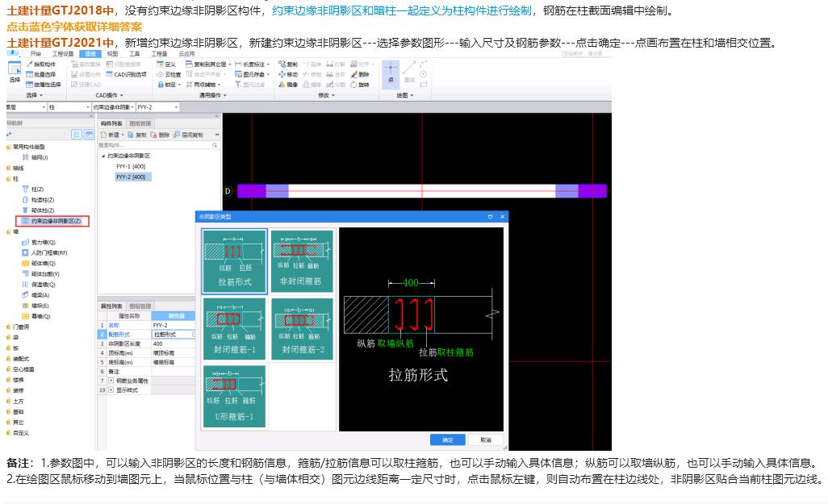Switch to the 视图 ribbon tab
This screenshot has height=504, width=828.
[112, 54]
